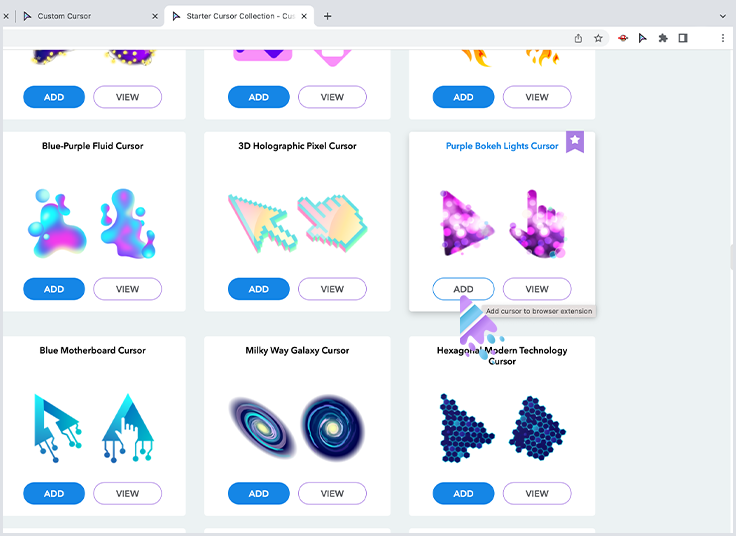The height and width of the screenshot is (536, 736).
Task: View the 3D Holographic Pixel Cursor
Action: point(332,289)
